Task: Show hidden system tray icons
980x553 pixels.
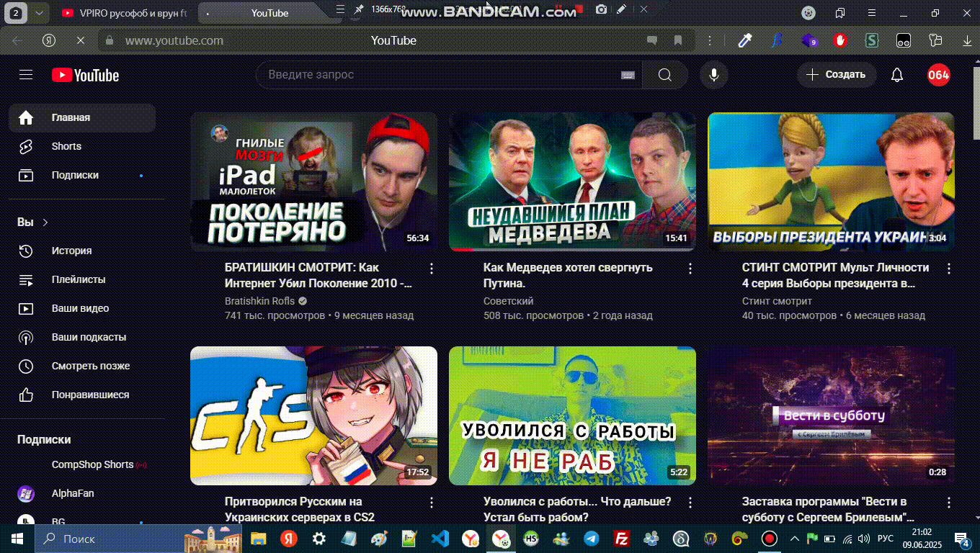Action: 795,539
